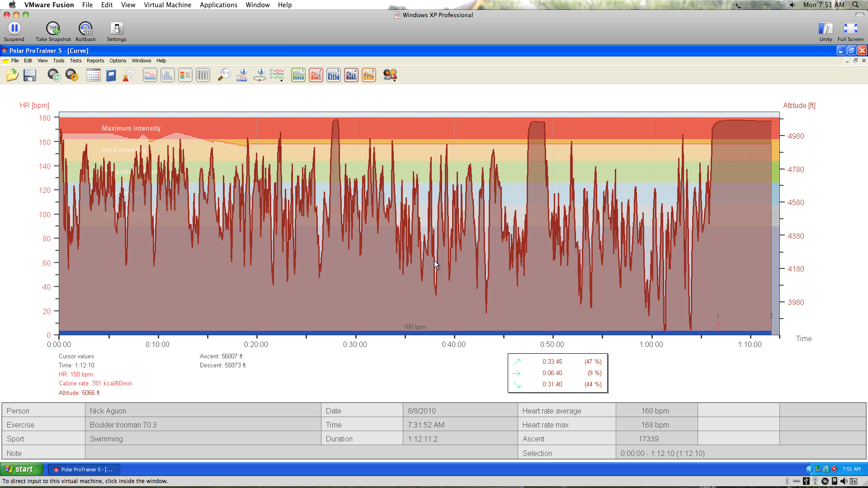Select the bar chart distribution icon
The height and width of the screenshot is (488, 868).
point(167,75)
